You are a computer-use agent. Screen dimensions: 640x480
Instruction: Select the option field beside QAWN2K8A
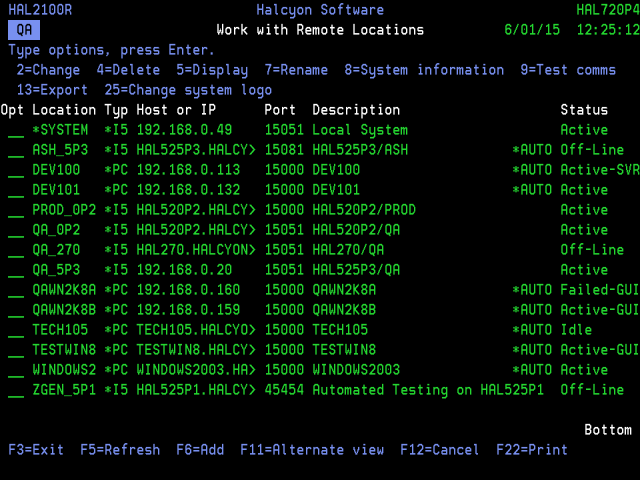click(x=16, y=290)
